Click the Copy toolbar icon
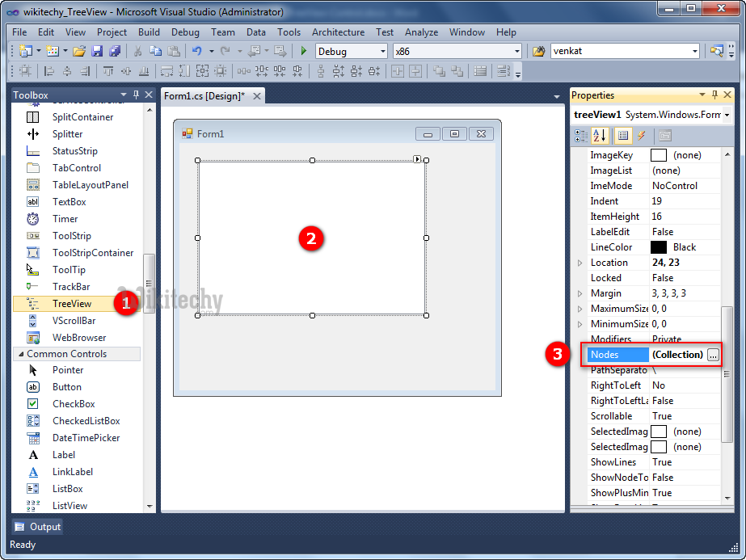 155,51
